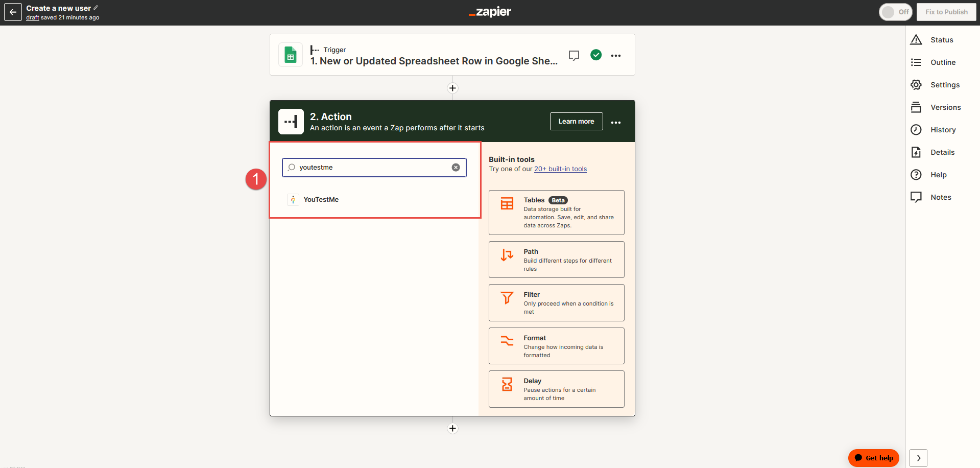
Task: Click the Help question mark icon
Action: pyautogui.click(x=916, y=175)
